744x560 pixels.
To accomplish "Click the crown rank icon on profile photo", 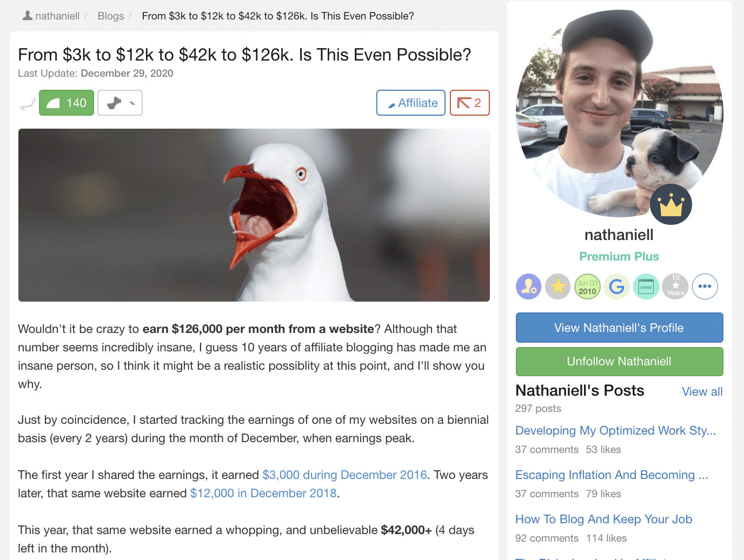I will click(x=671, y=204).
